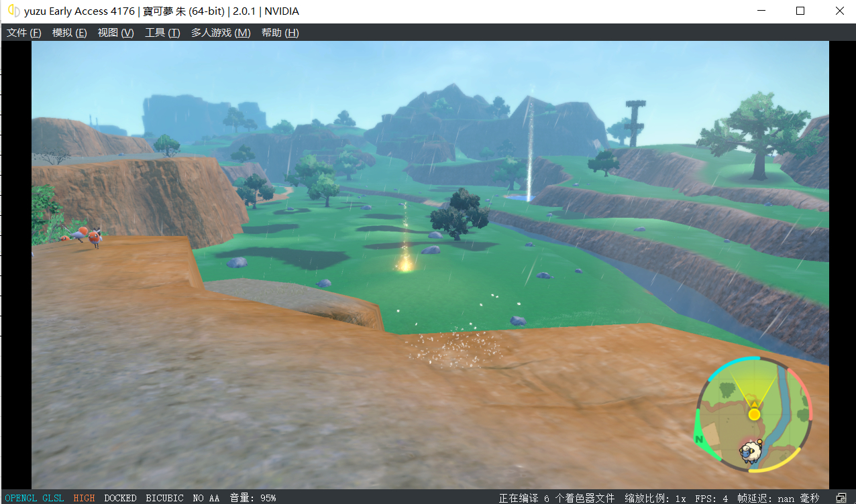Toggle the OPENGL graphics API button
This screenshot has height=504, width=856.
pyautogui.click(x=21, y=498)
